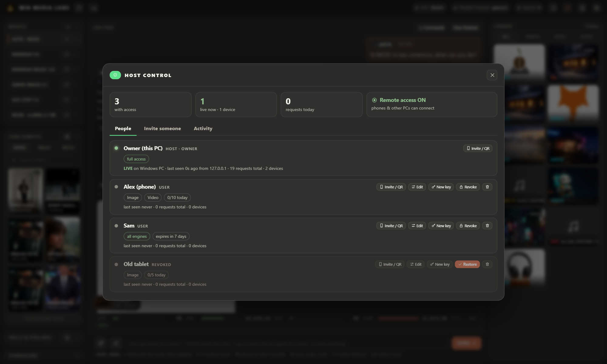Open the Activity tab
Viewport: 607px width, 364px height.
(203, 129)
